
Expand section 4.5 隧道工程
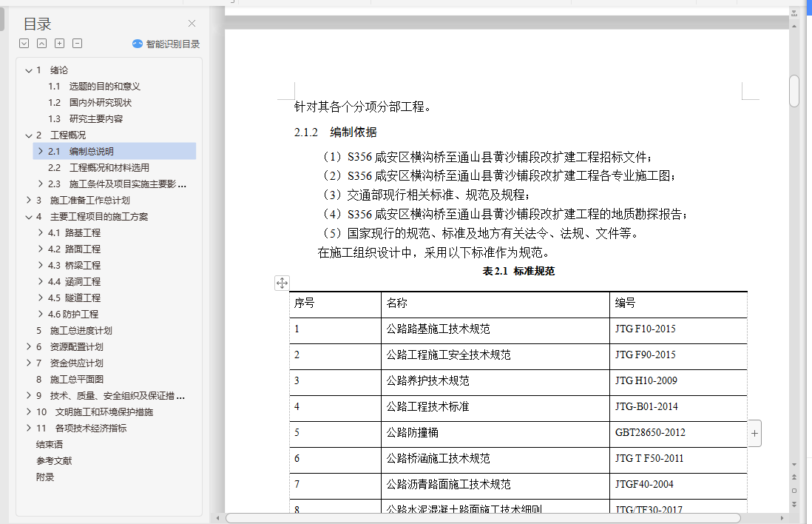pos(41,298)
